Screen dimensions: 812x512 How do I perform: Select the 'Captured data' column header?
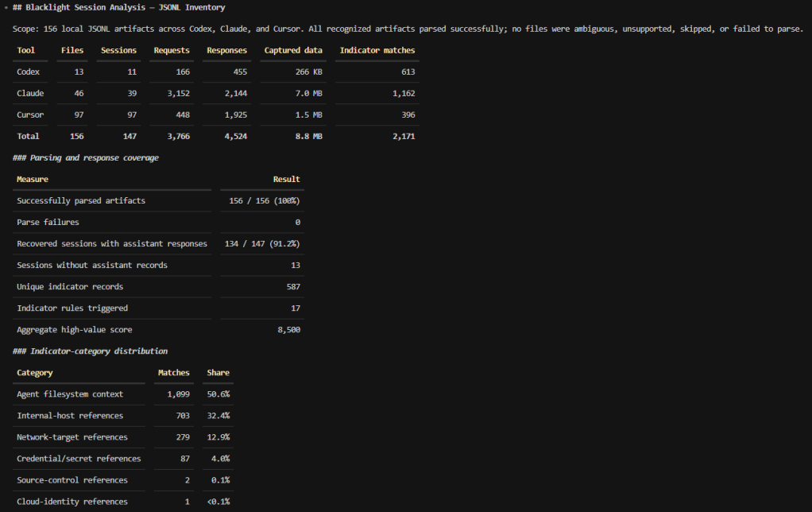point(293,50)
